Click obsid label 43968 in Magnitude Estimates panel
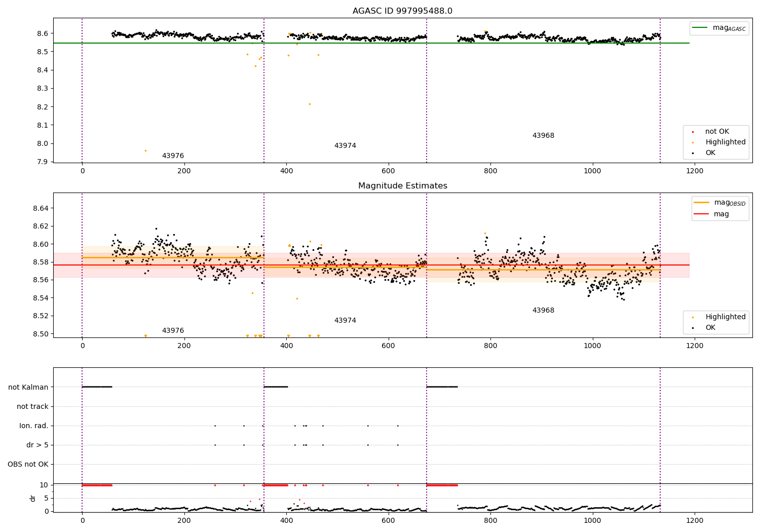The width and height of the screenshot is (760, 532). (x=543, y=311)
